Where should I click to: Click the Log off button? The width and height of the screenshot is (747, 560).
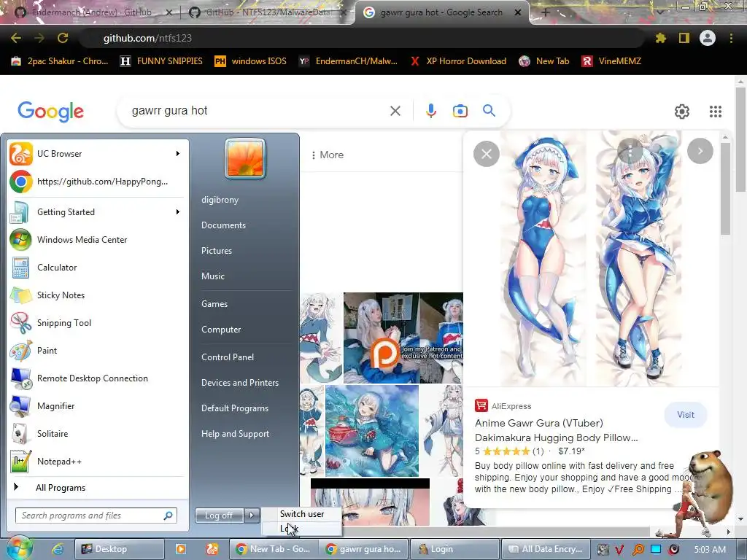(x=219, y=516)
